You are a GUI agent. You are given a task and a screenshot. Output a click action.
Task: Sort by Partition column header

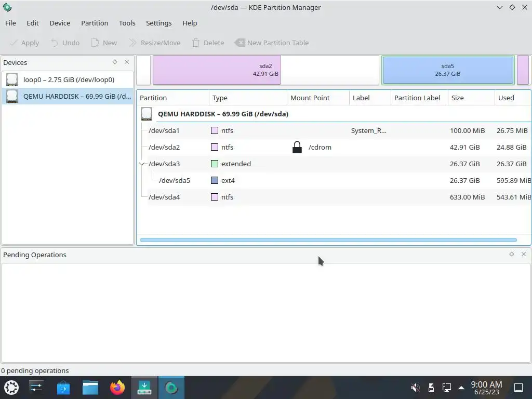(x=173, y=98)
